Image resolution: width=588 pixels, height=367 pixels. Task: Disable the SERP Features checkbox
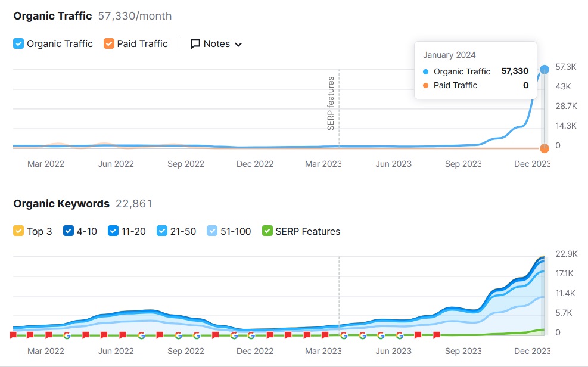pyautogui.click(x=267, y=231)
